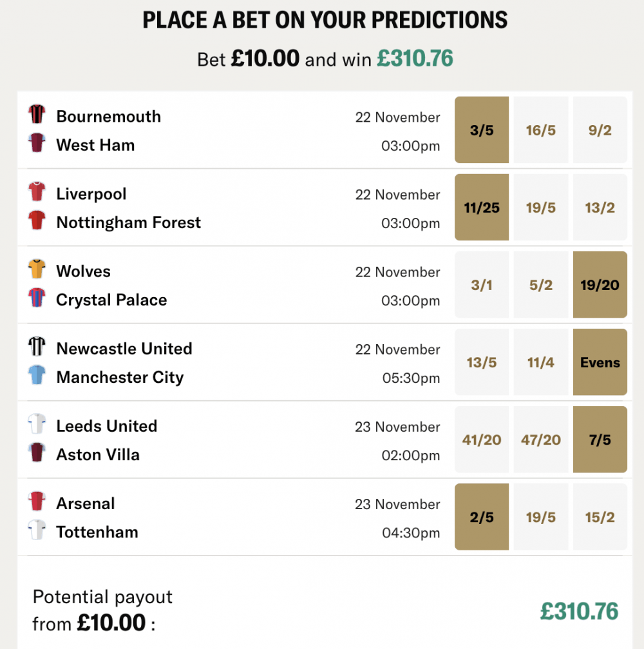Click the Nottingham Forest shirt icon
The width and height of the screenshot is (644, 649).
pyautogui.click(x=37, y=222)
